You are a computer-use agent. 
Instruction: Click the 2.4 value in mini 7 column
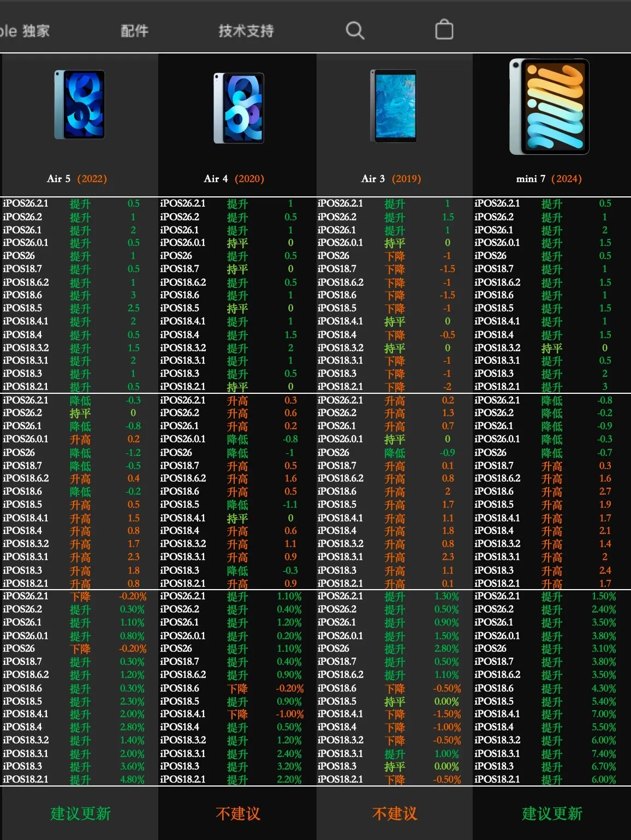click(x=605, y=571)
